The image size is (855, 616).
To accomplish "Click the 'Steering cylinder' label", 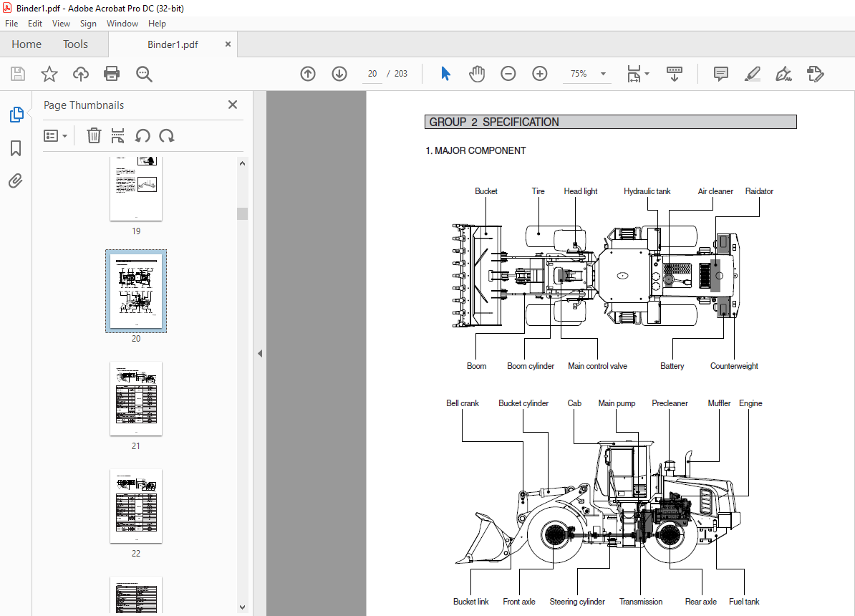I will [x=577, y=601].
